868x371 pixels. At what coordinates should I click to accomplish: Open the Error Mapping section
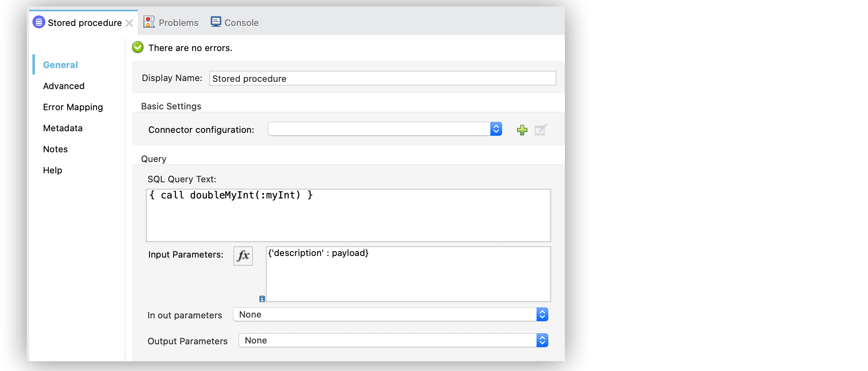click(73, 107)
